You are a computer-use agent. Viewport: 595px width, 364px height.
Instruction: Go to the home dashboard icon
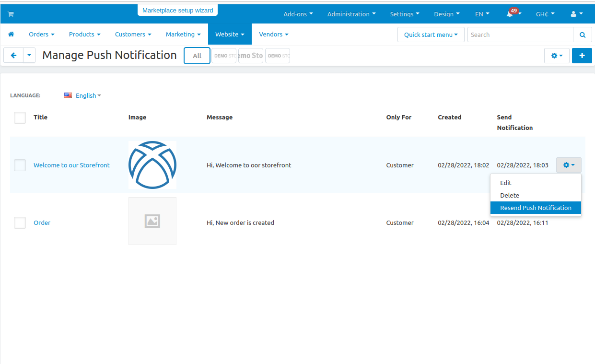(11, 35)
